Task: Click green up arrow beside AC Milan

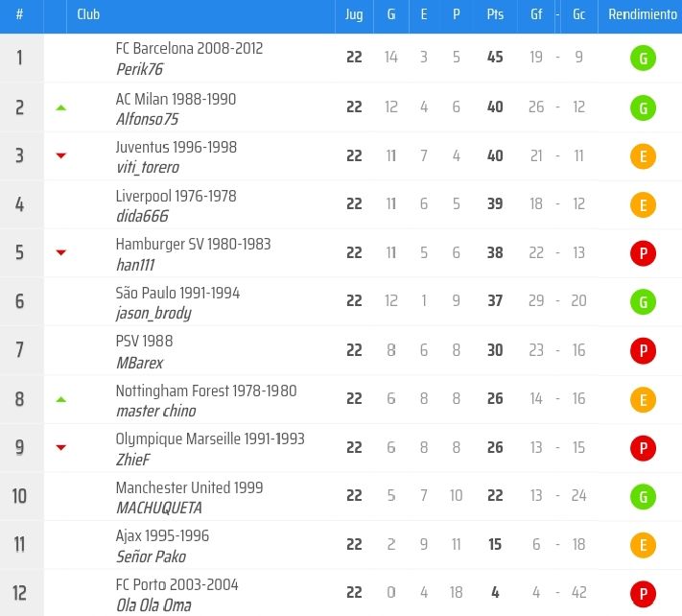Action: tap(61, 107)
